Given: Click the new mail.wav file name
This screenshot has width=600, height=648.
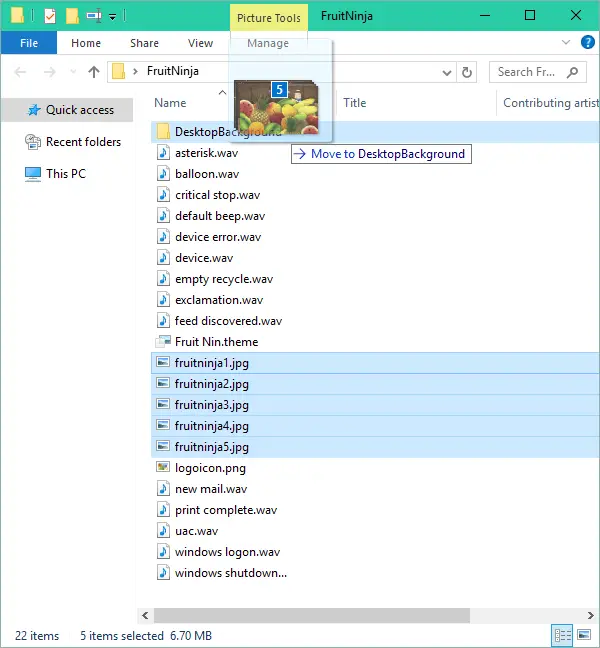Looking at the screenshot, I should 211,489.
